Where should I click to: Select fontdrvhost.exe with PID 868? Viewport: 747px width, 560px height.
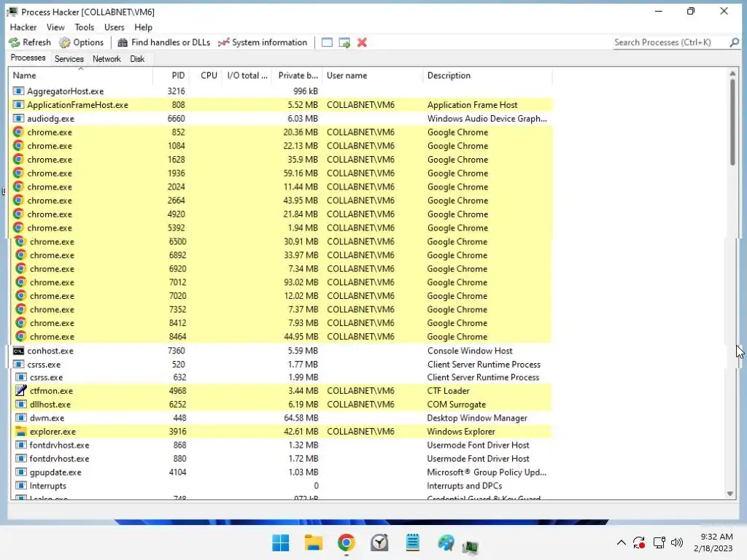(281, 446)
